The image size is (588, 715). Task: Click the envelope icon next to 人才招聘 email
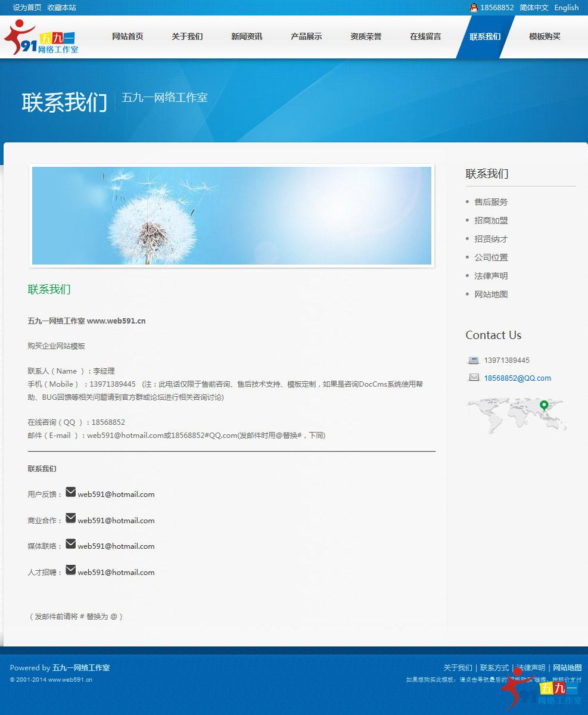point(71,570)
